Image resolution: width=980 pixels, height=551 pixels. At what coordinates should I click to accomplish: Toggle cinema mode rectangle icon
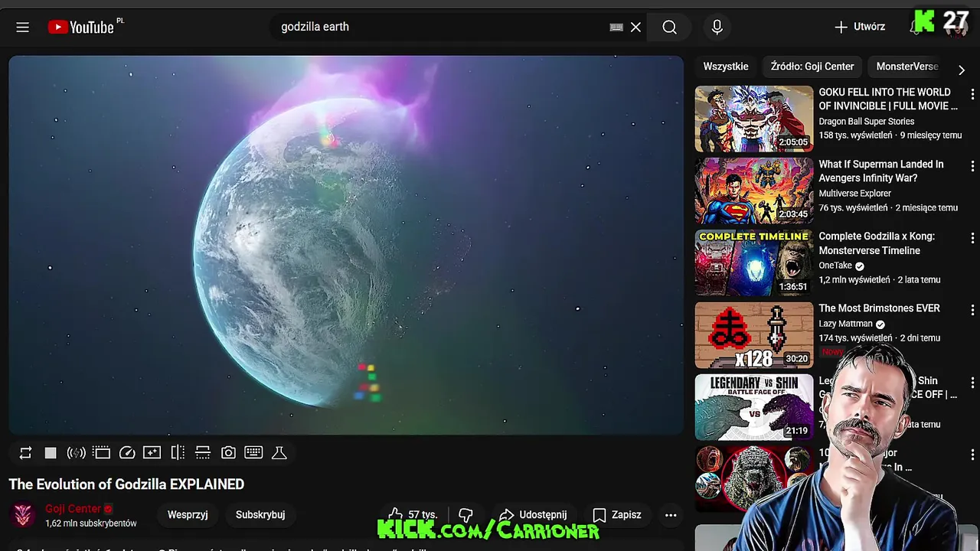(x=102, y=453)
